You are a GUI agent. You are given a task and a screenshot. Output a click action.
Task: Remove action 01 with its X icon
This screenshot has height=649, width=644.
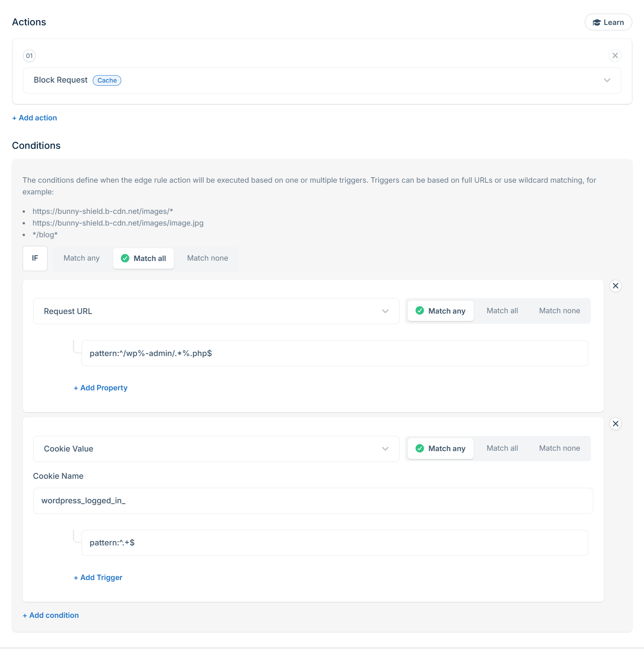point(615,56)
